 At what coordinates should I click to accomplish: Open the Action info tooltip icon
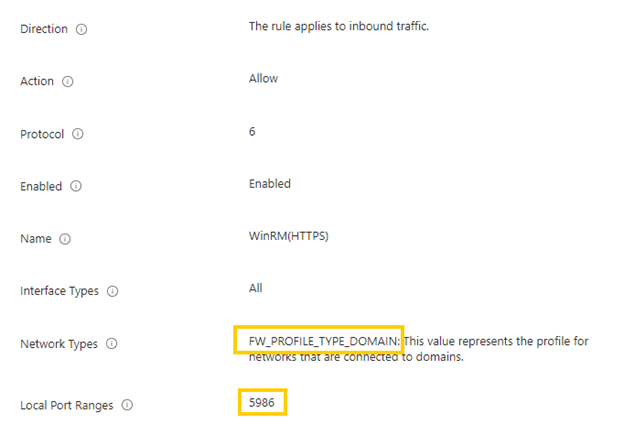(x=68, y=82)
